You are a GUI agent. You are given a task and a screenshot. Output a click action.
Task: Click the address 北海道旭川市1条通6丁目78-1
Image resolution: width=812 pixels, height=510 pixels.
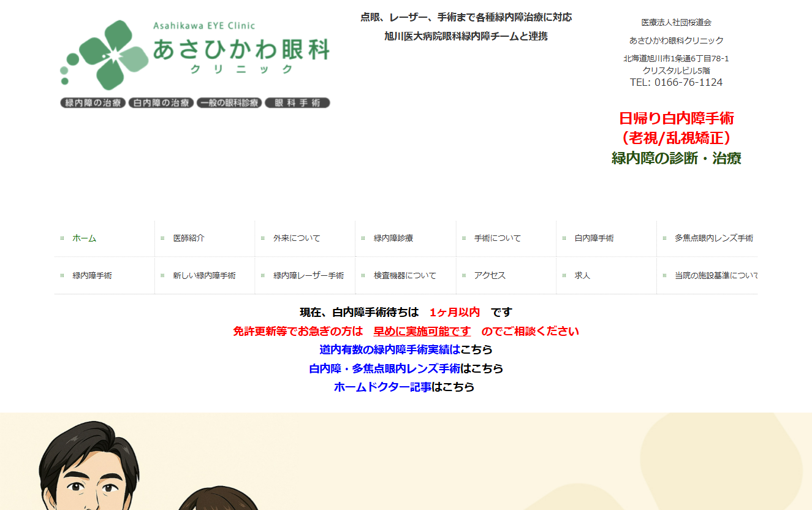(677, 59)
